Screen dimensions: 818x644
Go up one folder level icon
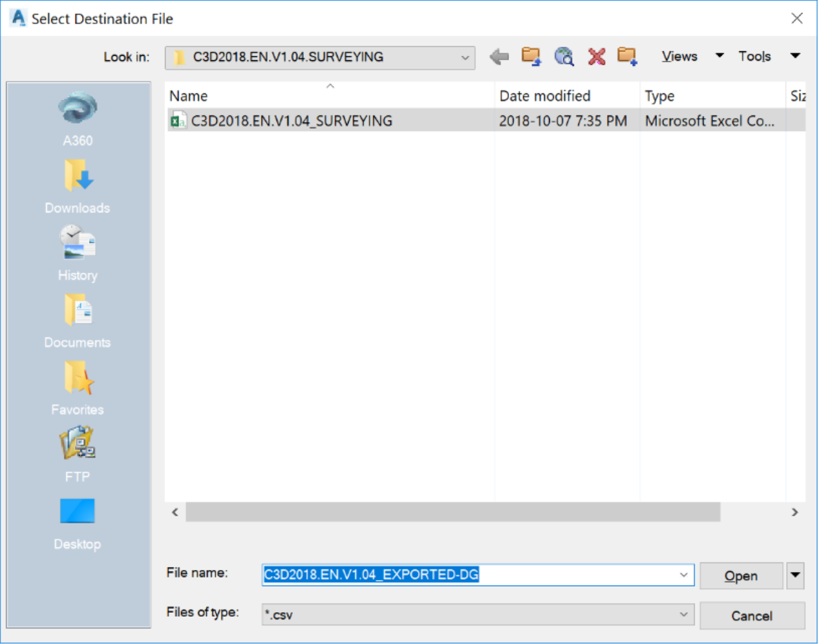531,56
